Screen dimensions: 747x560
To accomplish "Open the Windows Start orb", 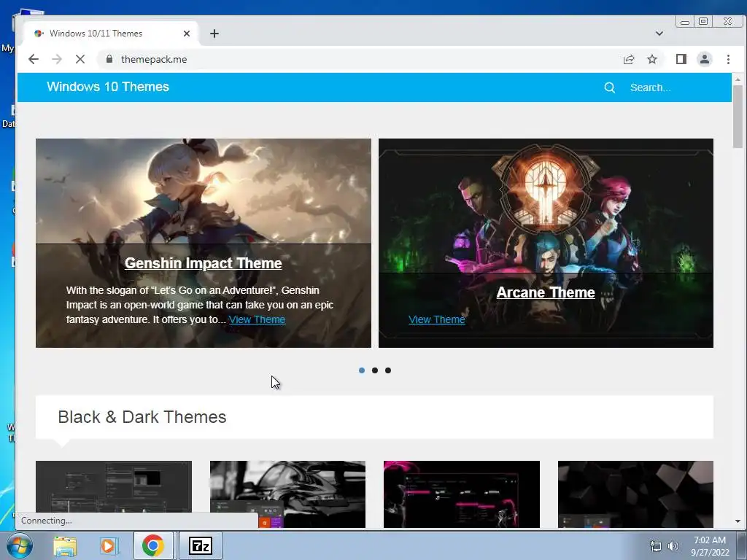I will pos(19,545).
